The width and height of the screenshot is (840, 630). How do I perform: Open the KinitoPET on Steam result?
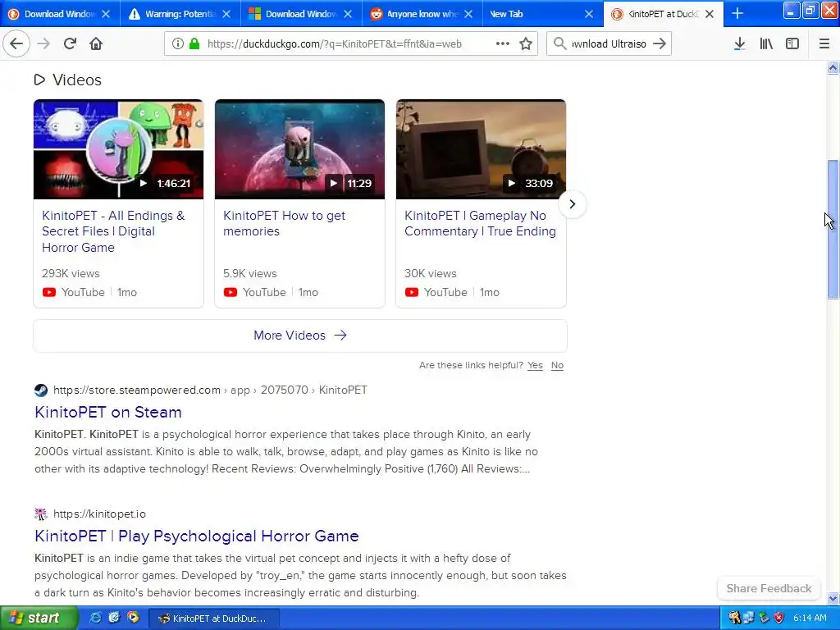tap(108, 412)
